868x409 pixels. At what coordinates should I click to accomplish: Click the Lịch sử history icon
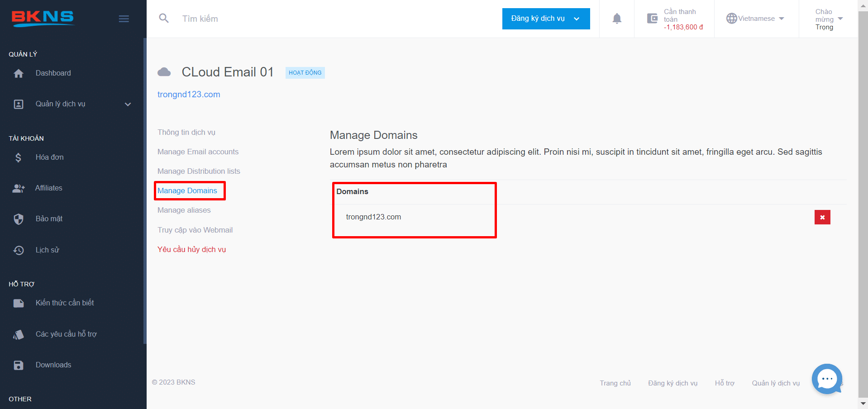click(x=19, y=250)
